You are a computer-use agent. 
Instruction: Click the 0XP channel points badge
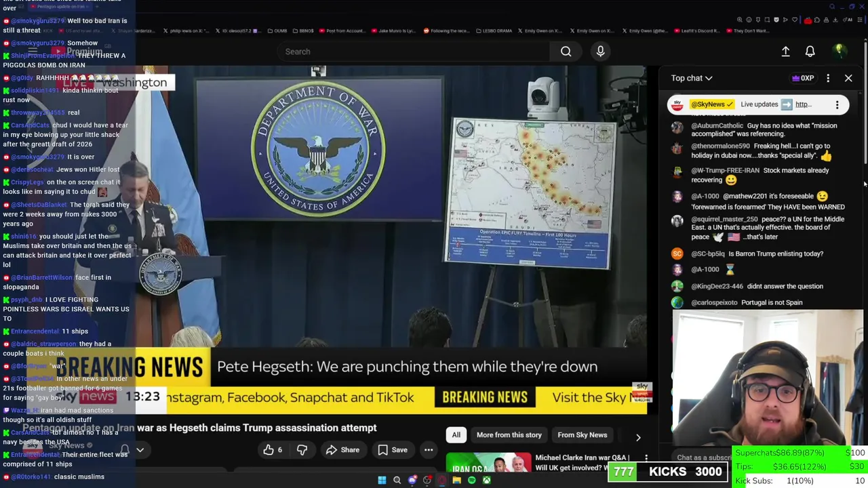(x=803, y=78)
